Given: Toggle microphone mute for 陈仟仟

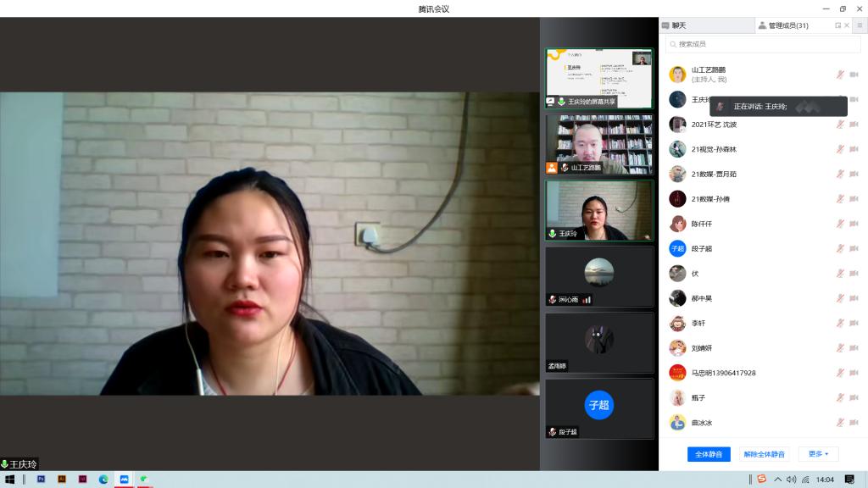Looking at the screenshot, I should click(840, 224).
